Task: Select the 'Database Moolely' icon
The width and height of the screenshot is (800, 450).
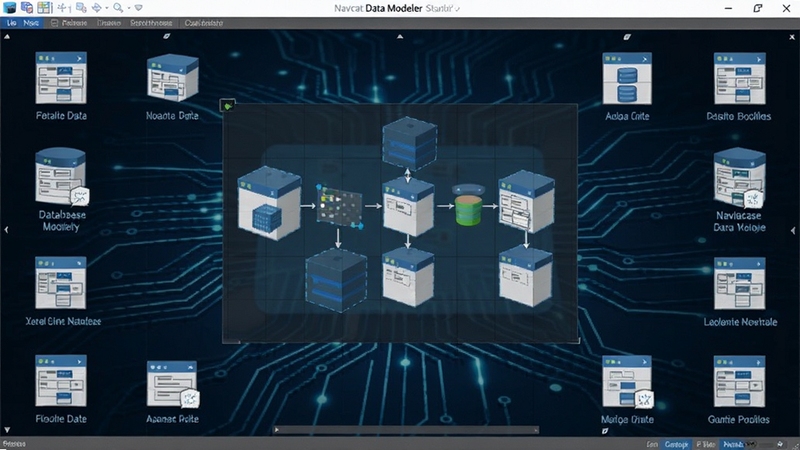Action: pos(61,177)
